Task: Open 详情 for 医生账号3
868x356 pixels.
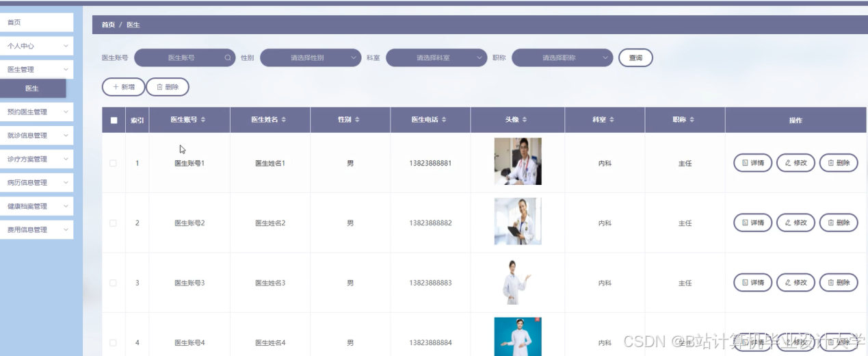Action: point(753,283)
